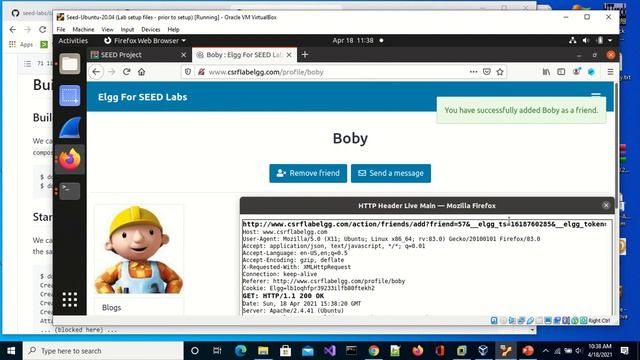Open Task View on Windows taskbar
This screenshot has width=640, height=360.
point(217,351)
